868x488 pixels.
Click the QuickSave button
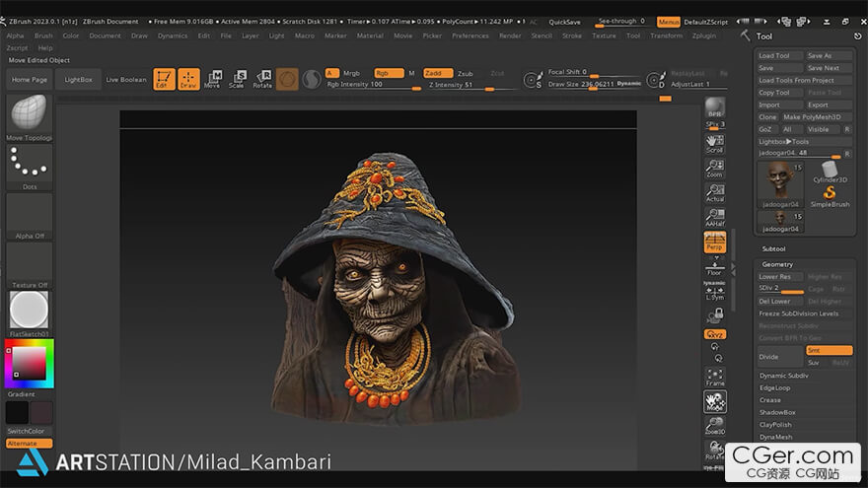[564, 22]
